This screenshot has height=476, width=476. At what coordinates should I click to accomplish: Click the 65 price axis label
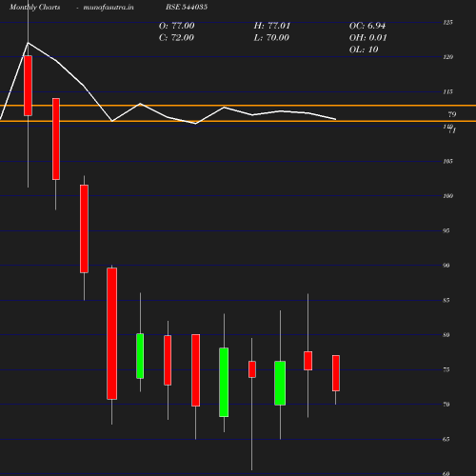446,439
